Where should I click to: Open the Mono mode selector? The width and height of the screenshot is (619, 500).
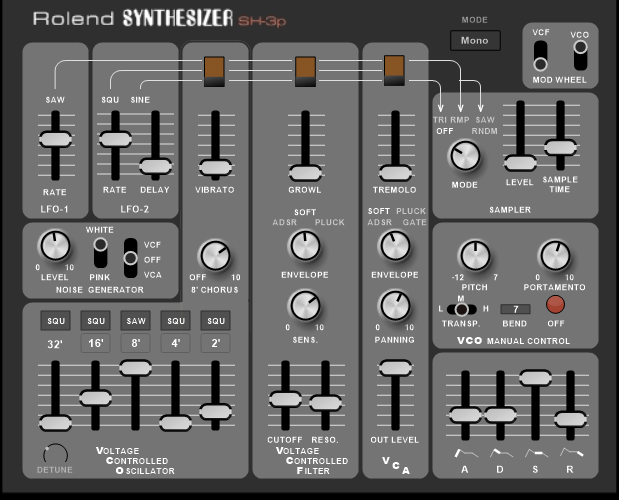click(475, 40)
